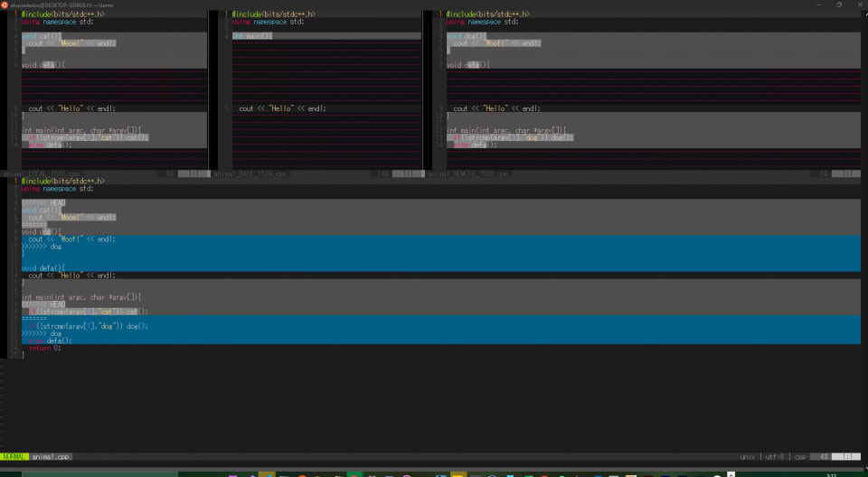The width and height of the screenshot is (868, 477).
Task: Maximize the terminal window
Action: 839,5
